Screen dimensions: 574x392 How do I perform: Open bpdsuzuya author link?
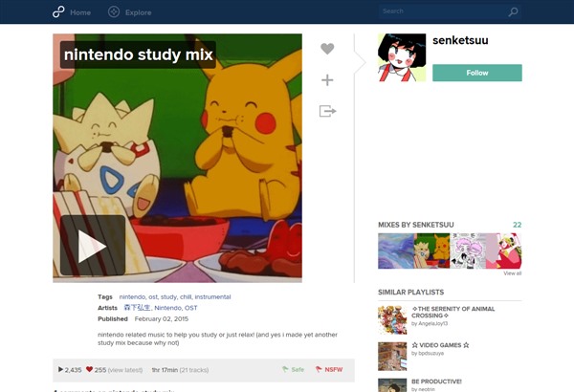point(430,353)
